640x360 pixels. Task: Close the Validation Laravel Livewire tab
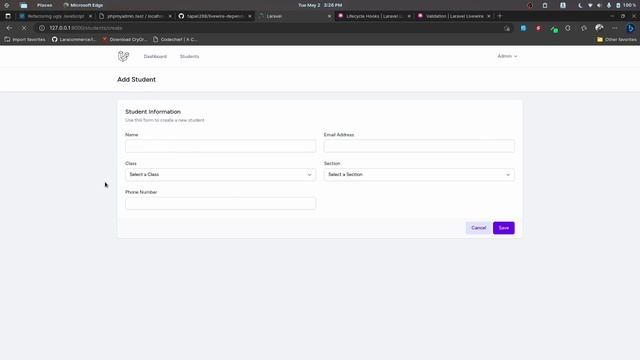pyautogui.click(x=489, y=16)
